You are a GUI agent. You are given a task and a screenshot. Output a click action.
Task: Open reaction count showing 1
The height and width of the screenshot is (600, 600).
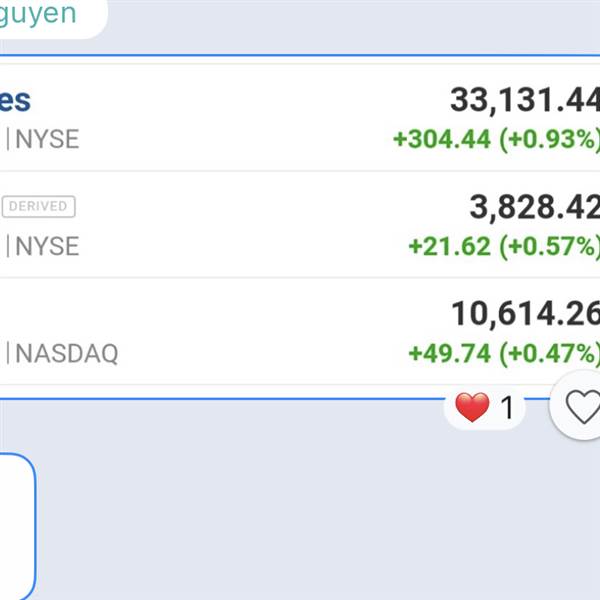pyautogui.click(x=506, y=408)
